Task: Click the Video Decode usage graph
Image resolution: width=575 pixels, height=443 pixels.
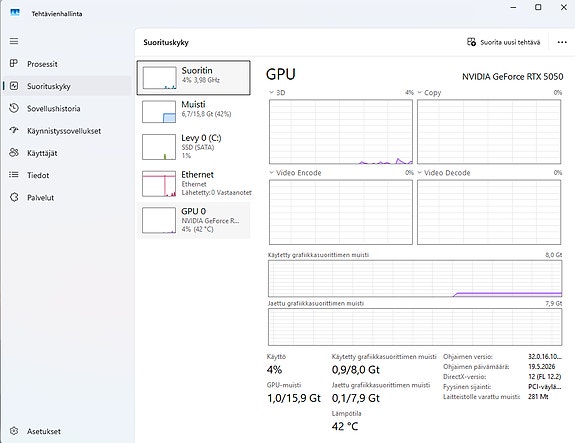Action: point(489,212)
